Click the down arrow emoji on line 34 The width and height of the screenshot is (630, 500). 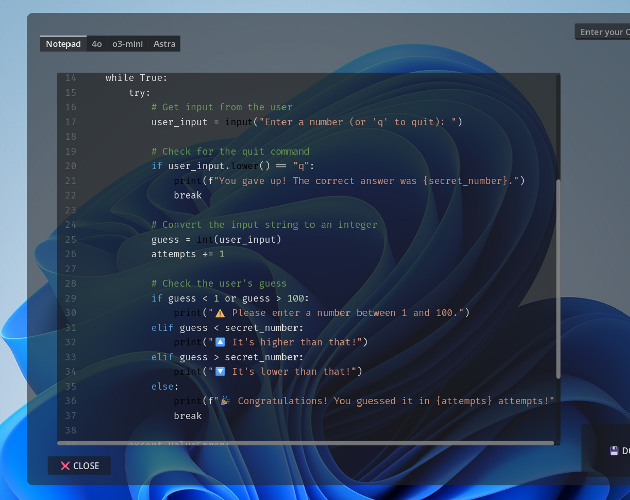(x=220, y=371)
